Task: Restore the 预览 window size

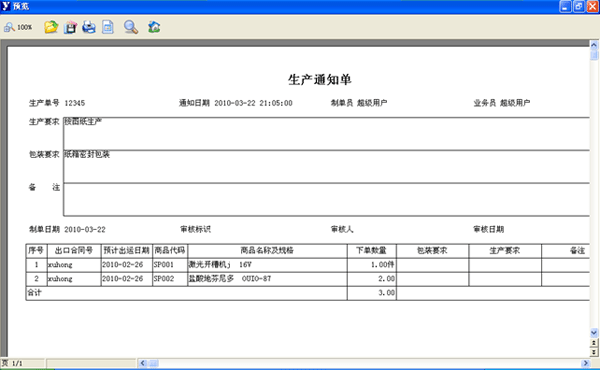Action: 579,7
